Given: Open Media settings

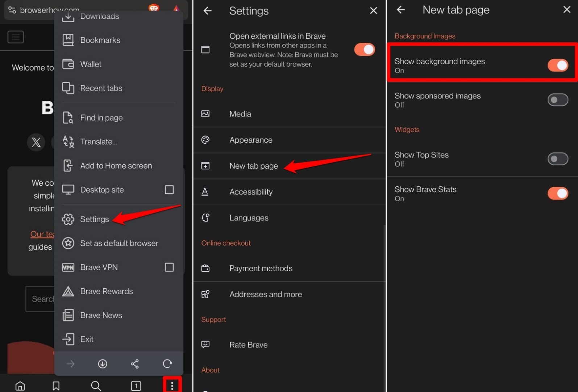Looking at the screenshot, I should [x=289, y=114].
